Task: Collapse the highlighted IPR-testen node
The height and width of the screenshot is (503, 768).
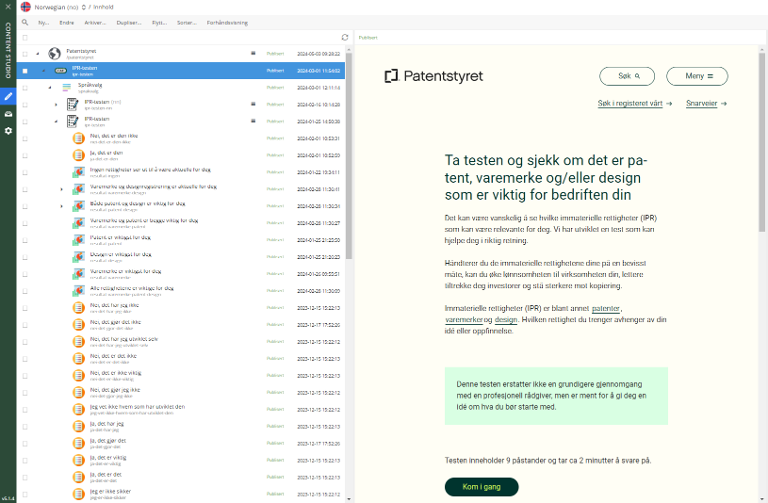Action: click(x=44, y=71)
